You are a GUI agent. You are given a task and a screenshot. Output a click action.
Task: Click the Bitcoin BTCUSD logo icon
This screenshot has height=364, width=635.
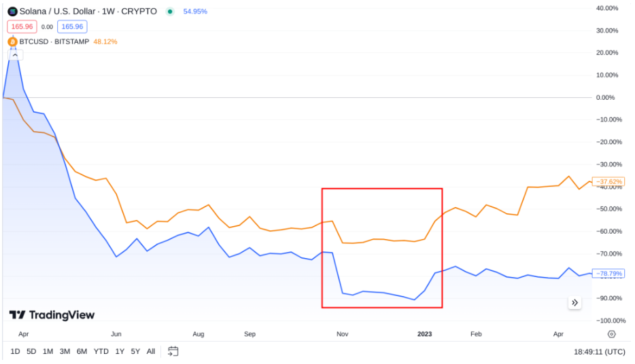click(12, 41)
